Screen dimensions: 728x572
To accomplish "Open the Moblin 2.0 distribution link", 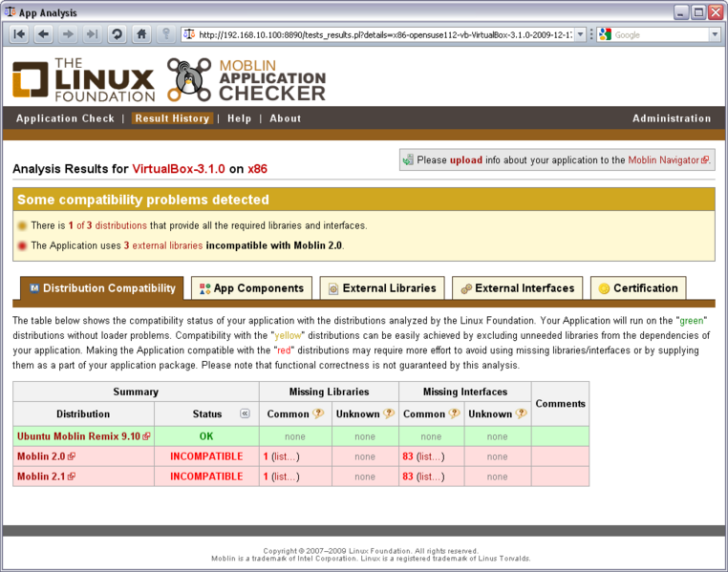I will [x=41, y=456].
